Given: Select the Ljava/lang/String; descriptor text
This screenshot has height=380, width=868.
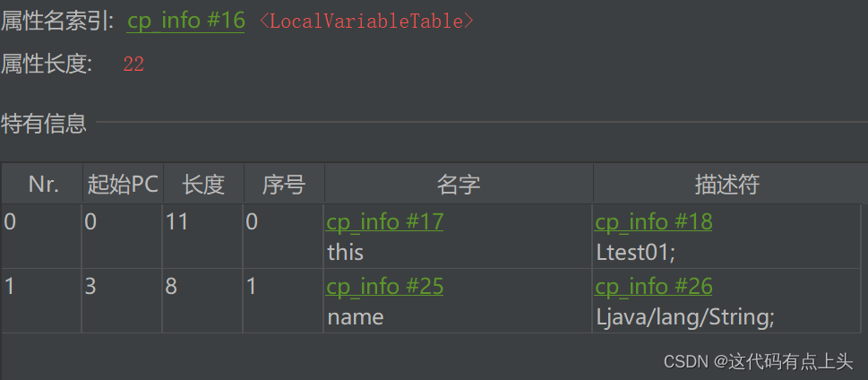Looking at the screenshot, I should (x=684, y=316).
